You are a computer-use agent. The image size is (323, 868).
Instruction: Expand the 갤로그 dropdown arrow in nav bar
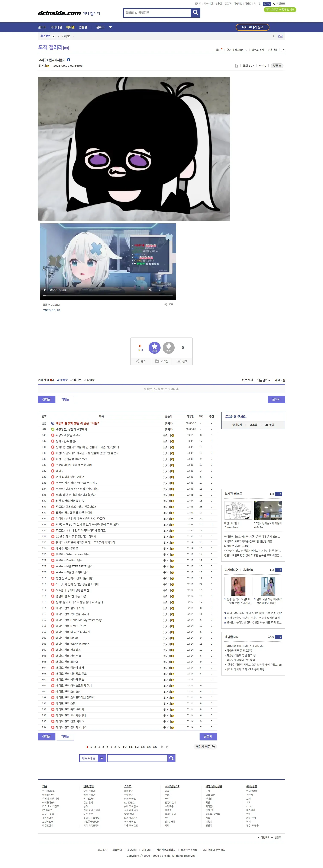(x=110, y=27)
